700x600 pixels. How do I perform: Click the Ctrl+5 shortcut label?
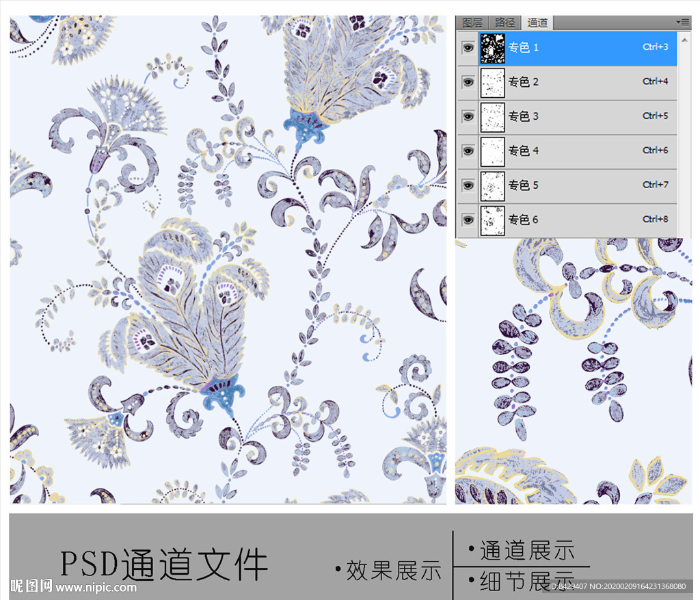[x=655, y=116]
